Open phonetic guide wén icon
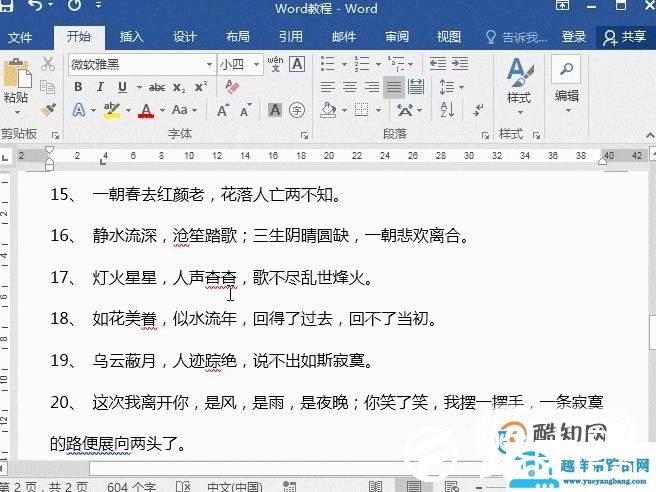 click(275, 64)
